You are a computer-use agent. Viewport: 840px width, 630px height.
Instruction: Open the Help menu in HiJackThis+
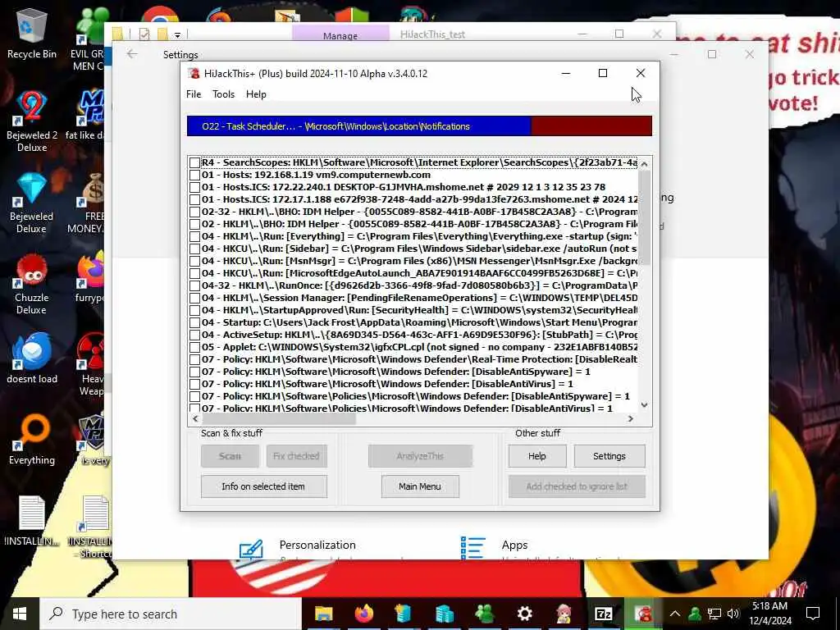(x=256, y=94)
